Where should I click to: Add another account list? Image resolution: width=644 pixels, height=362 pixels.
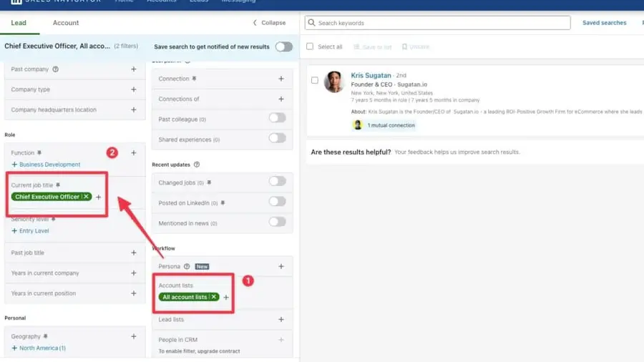point(226,297)
